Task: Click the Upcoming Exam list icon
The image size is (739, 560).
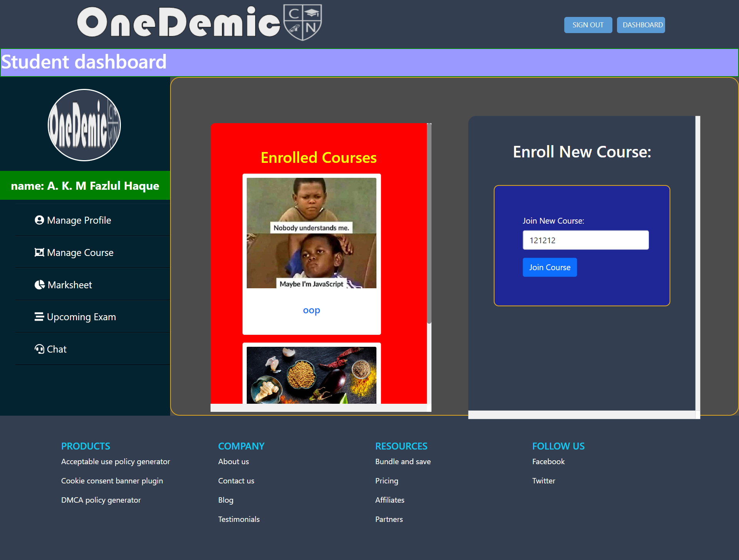Action: [x=39, y=317]
